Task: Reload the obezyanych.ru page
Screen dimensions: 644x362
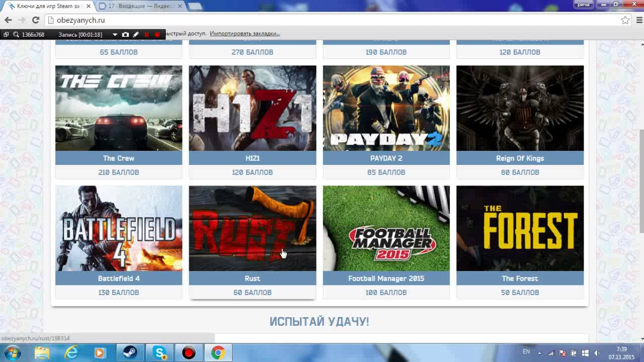Action: pos(35,20)
